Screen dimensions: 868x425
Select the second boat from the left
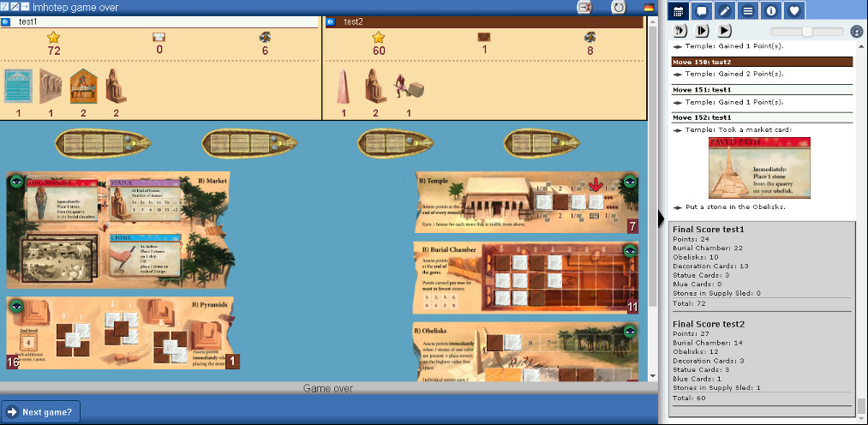[249, 144]
